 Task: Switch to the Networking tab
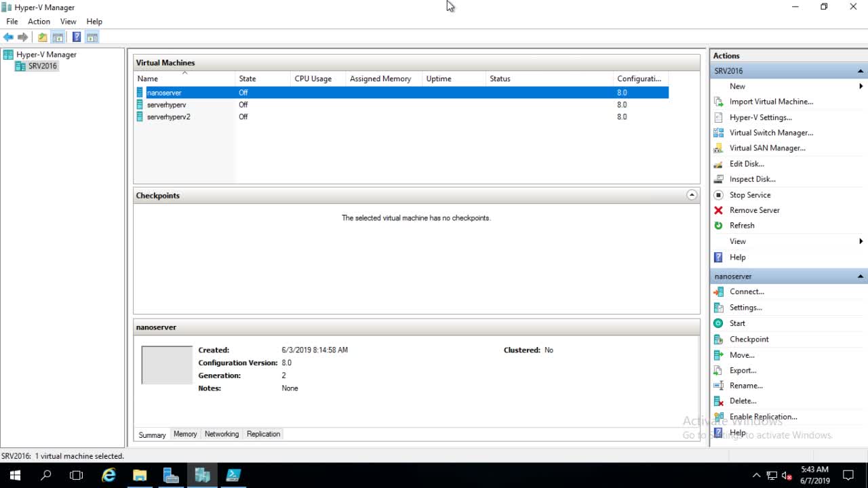click(222, 434)
